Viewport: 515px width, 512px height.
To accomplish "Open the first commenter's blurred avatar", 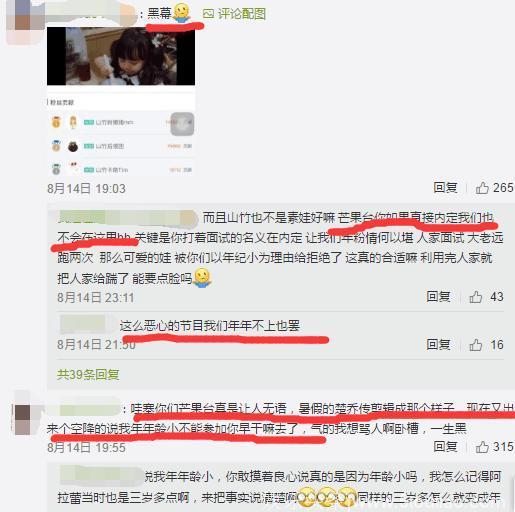I will [25, 22].
